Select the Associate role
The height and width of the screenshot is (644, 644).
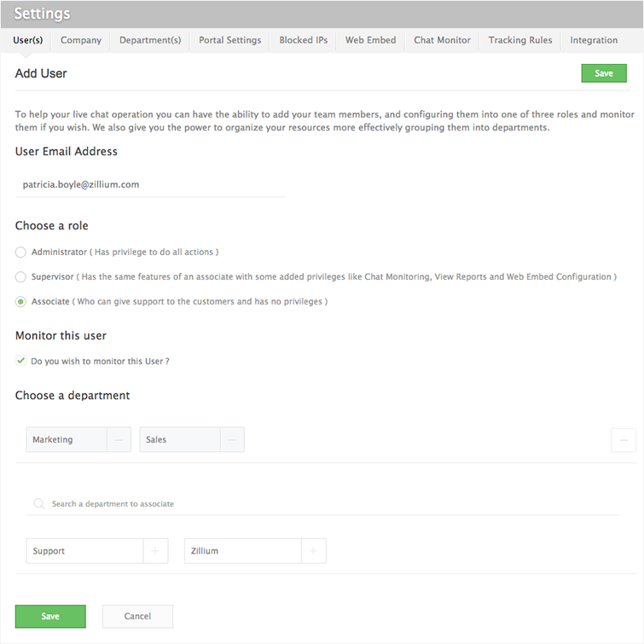click(x=21, y=302)
